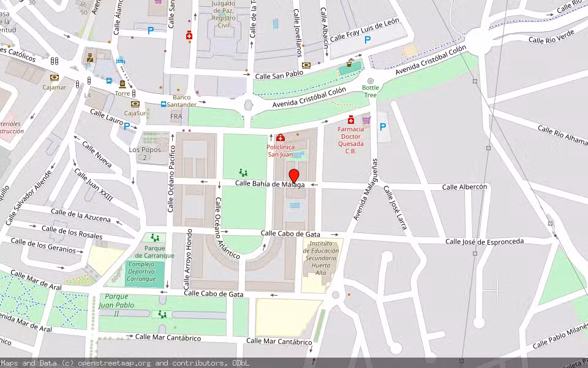Image resolution: width=588 pixels, height=368 pixels.
Task: Click the parking icon on Calle Fray Luis de León
Action: click(367, 39)
